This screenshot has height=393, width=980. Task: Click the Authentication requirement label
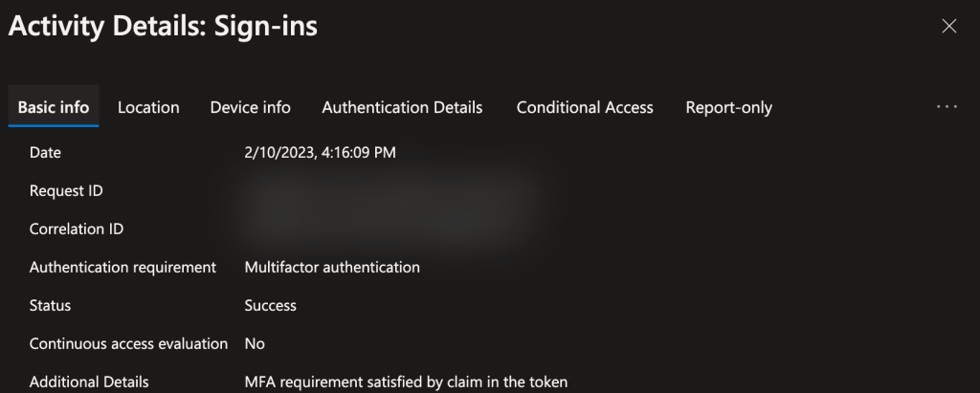[x=122, y=267]
